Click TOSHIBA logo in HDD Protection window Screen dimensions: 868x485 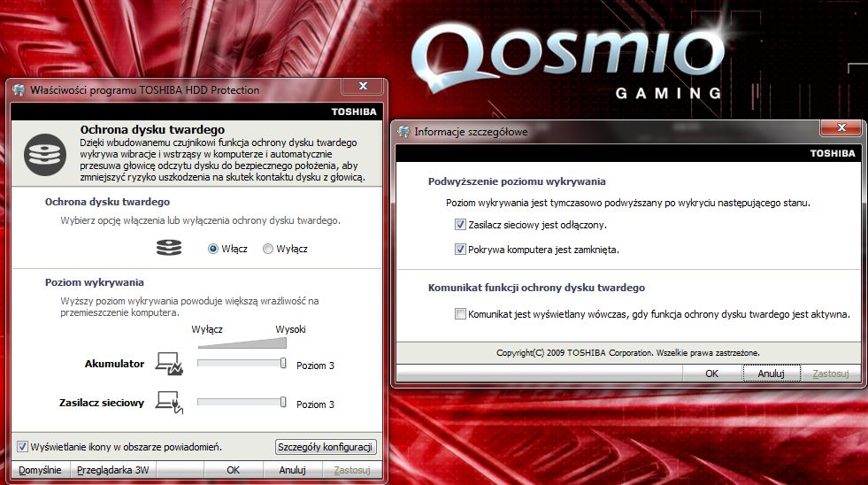pos(354,112)
